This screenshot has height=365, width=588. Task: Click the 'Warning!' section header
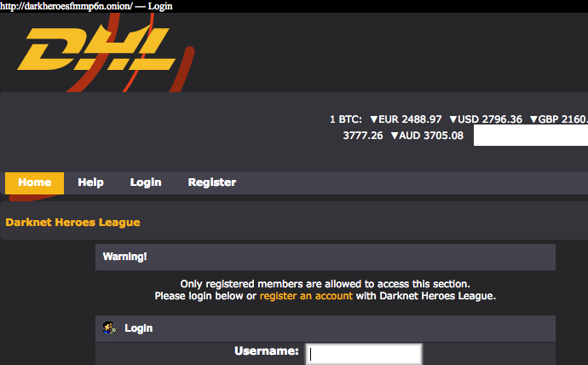pyautogui.click(x=124, y=257)
